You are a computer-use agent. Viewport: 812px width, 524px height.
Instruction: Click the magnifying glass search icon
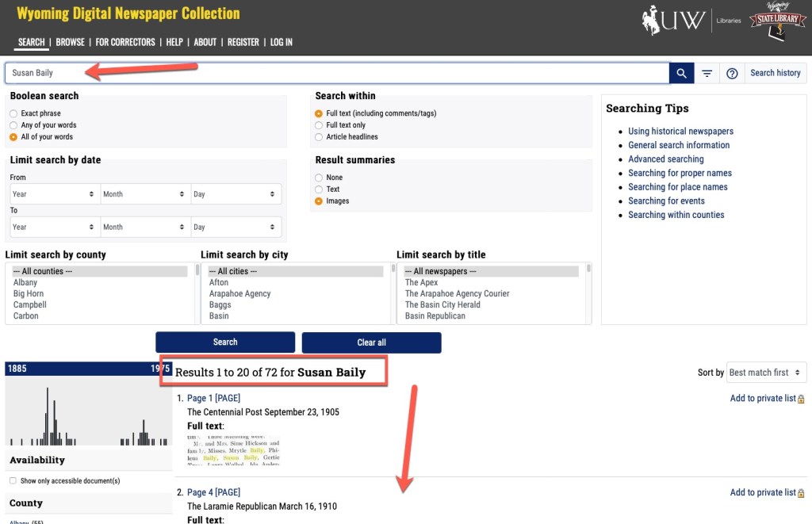point(681,73)
